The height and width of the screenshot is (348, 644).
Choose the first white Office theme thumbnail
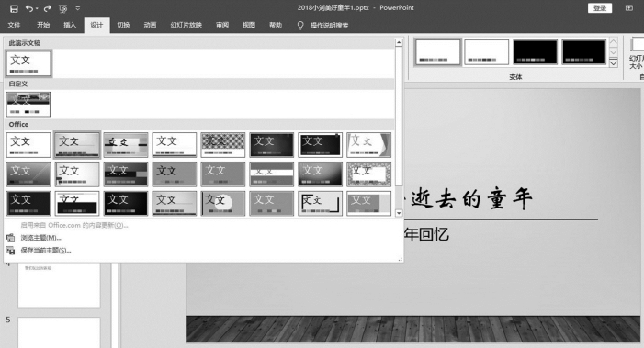coord(28,144)
